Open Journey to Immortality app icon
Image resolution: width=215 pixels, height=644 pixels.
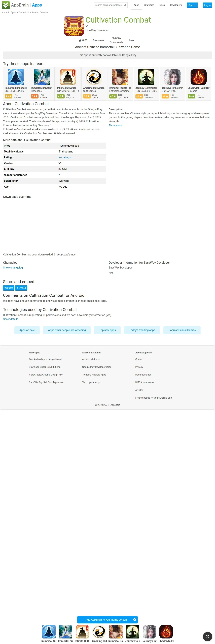(146, 77)
